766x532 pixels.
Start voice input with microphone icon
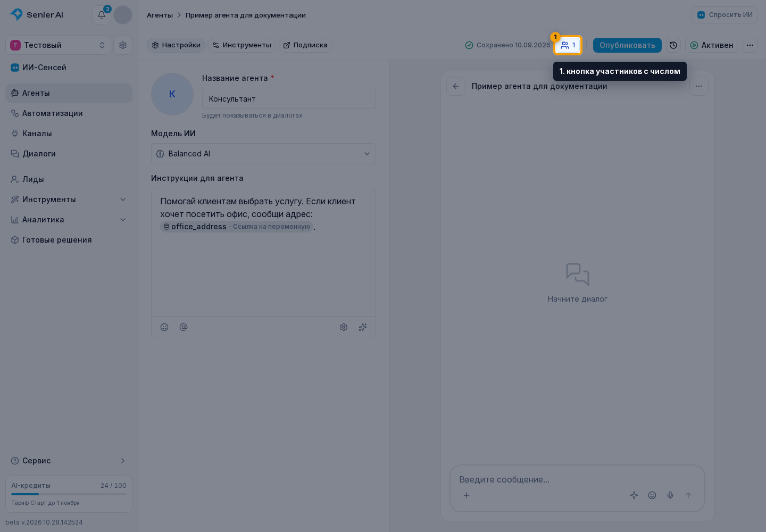(x=670, y=495)
